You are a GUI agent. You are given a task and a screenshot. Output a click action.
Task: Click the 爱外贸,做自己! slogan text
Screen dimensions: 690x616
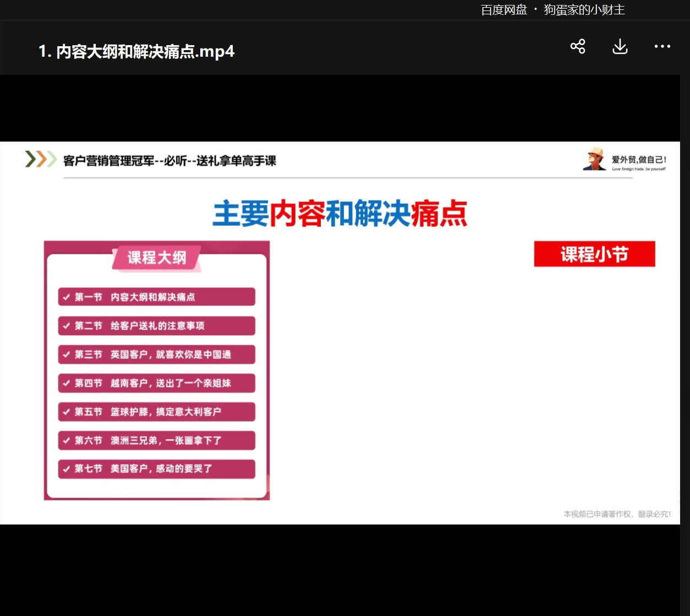639,160
